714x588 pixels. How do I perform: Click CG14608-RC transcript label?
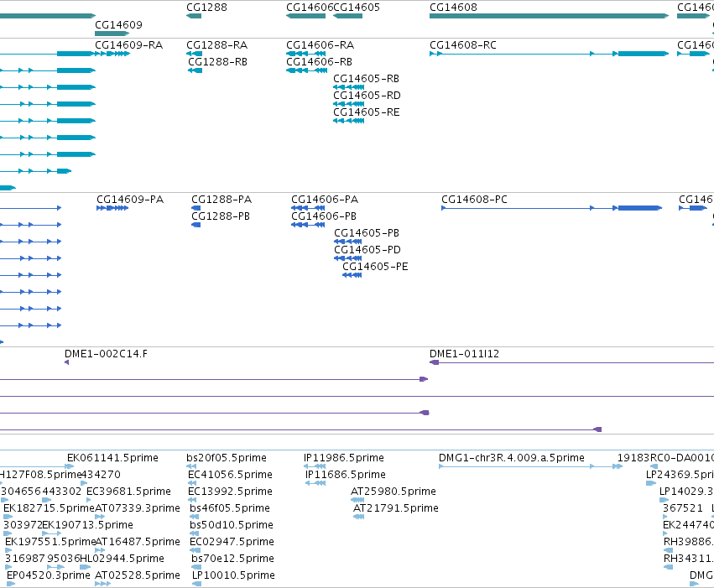463,45
